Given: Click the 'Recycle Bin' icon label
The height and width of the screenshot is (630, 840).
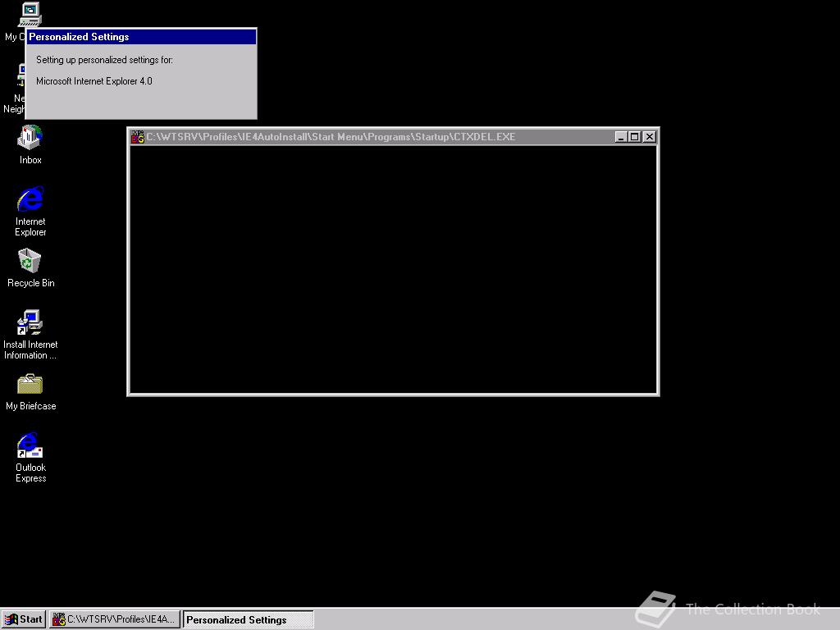Looking at the screenshot, I should (x=30, y=283).
